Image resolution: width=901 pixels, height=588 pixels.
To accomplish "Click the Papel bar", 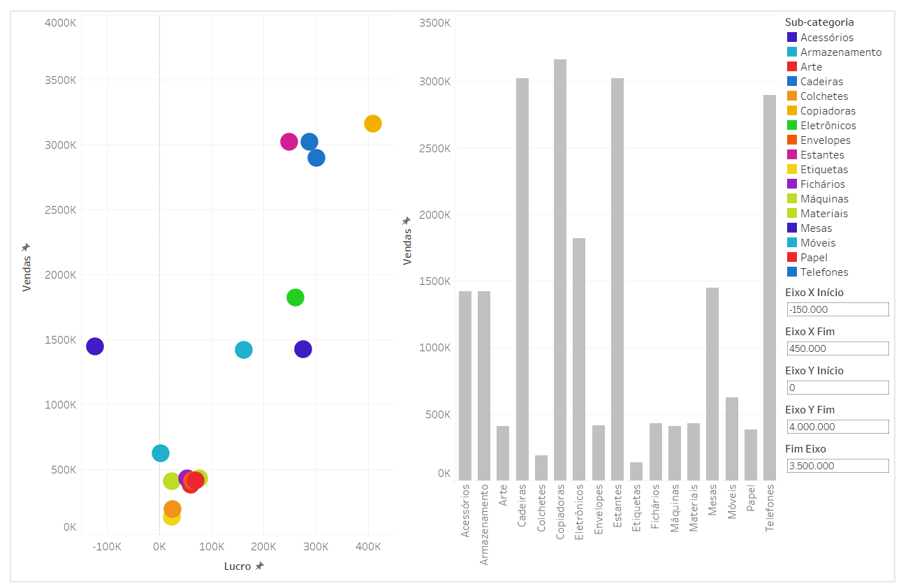I will coord(751,455).
